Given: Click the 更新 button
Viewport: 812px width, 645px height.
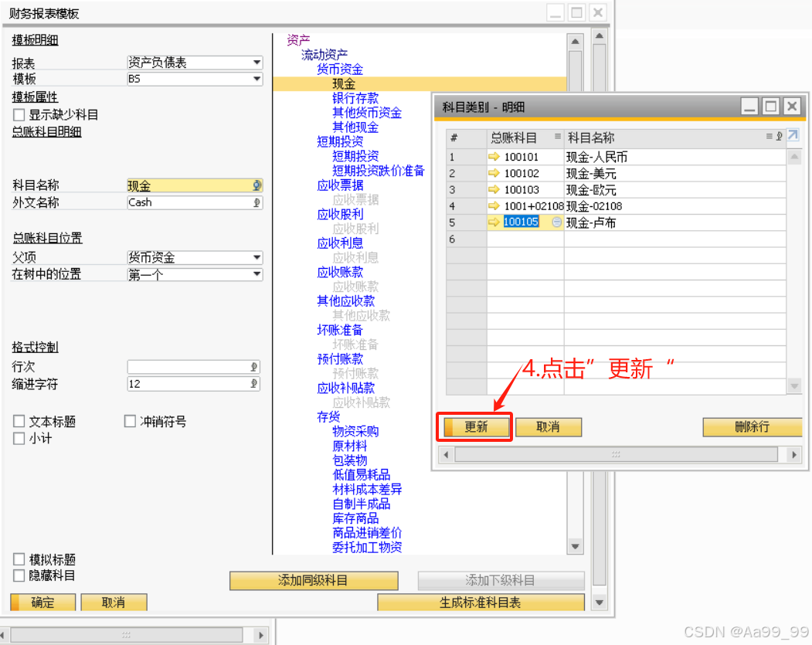Looking at the screenshot, I should coord(476,427).
